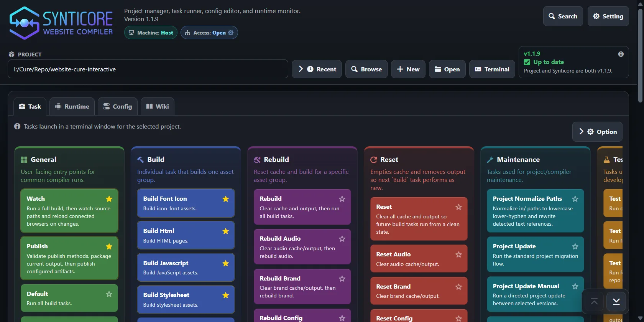The width and height of the screenshot is (644, 322).
Task: Run the Build Html task card
Action: [186, 235]
